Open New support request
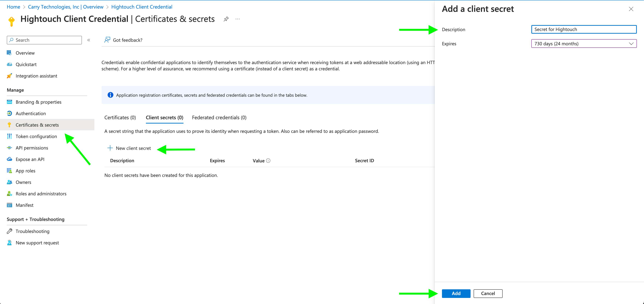 click(37, 243)
